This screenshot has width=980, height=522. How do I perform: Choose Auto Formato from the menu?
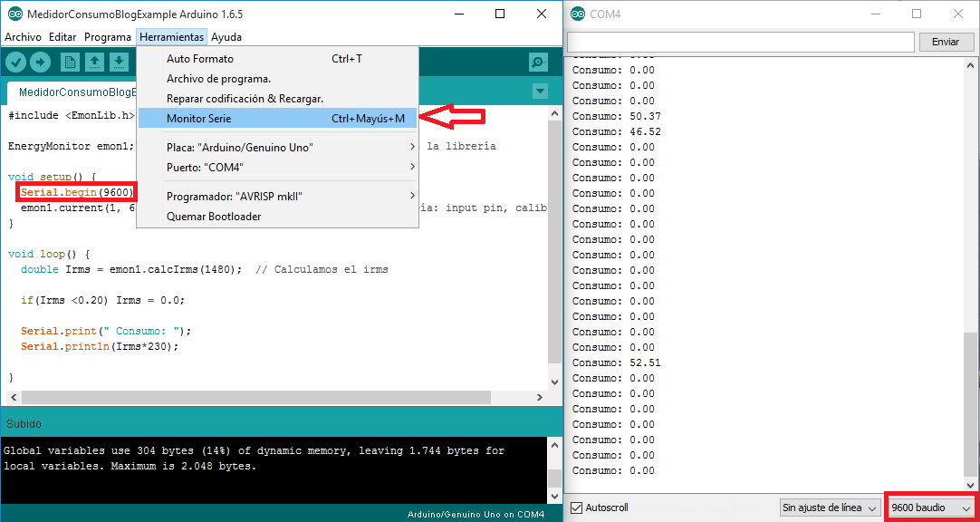click(277, 59)
